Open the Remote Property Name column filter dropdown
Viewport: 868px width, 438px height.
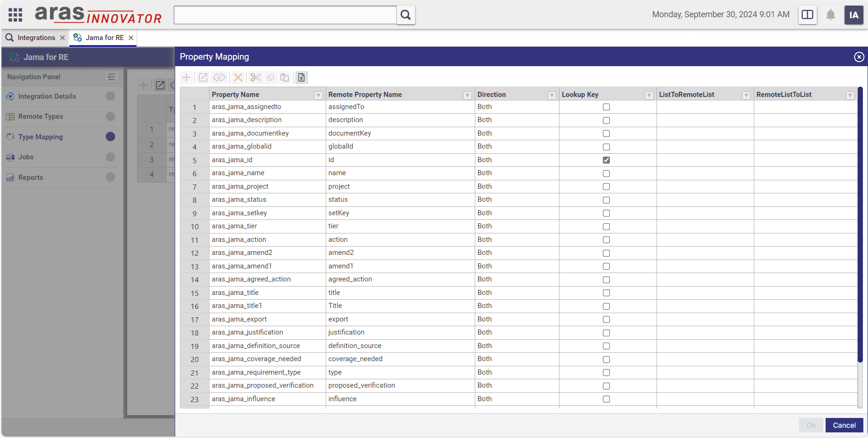[x=467, y=95]
